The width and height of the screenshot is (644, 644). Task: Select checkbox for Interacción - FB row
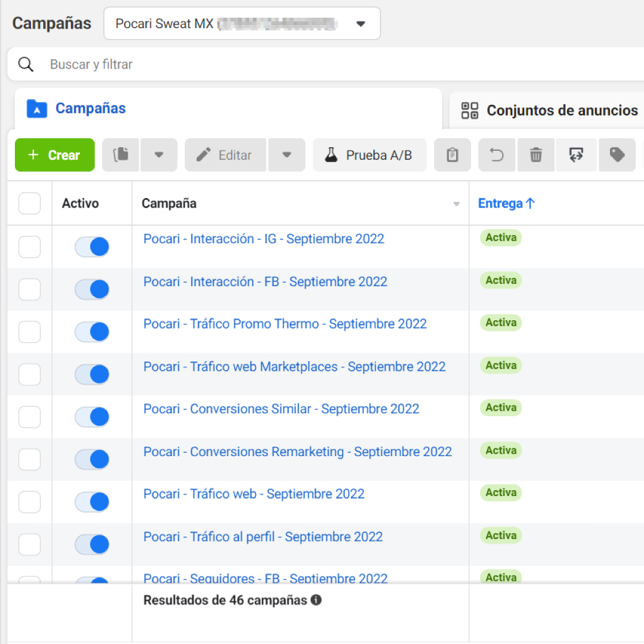(x=30, y=289)
